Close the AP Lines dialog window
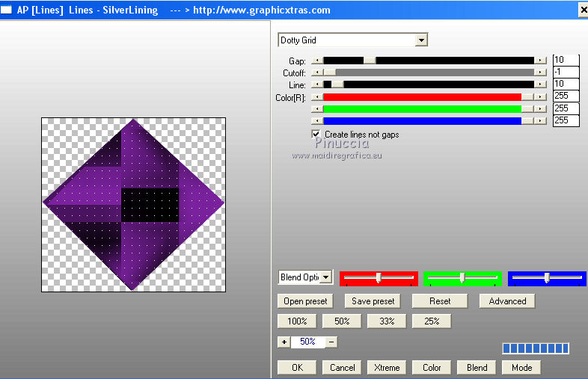 583,10
